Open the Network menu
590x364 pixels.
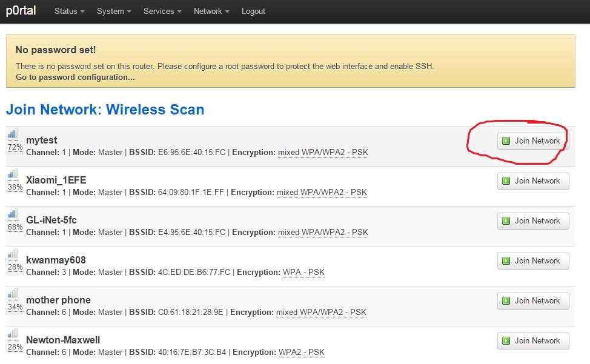tap(211, 12)
